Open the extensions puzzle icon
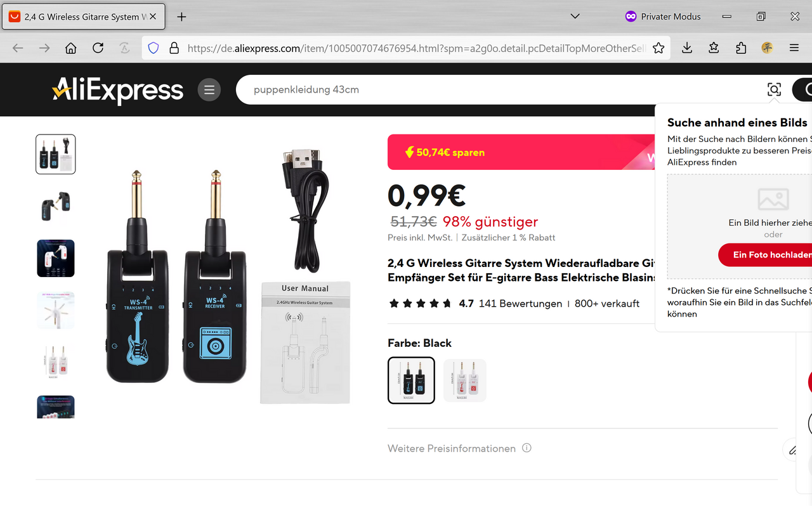 [x=741, y=48]
